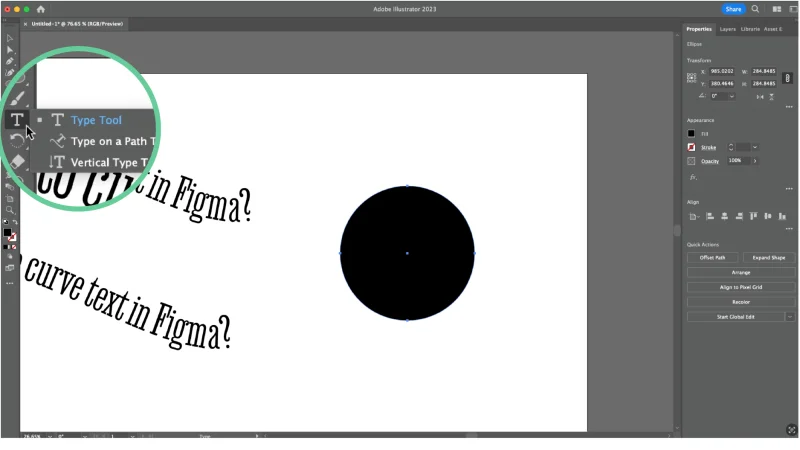800x450 pixels.
Task: Vertical align bottom in Align section
Action: (782, 216)
